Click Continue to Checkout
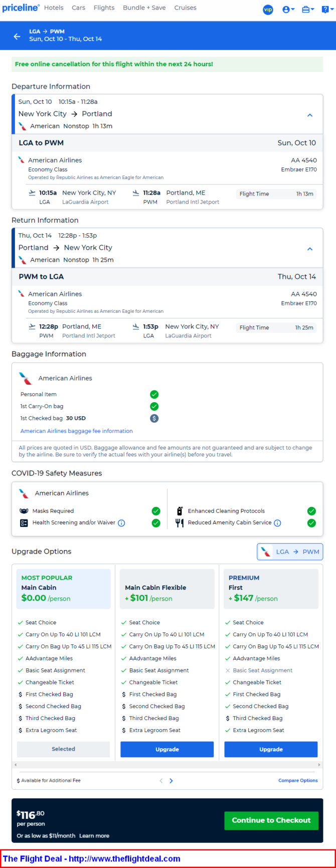This screenshot has height=868, width=336. click(x=271, y=820)
